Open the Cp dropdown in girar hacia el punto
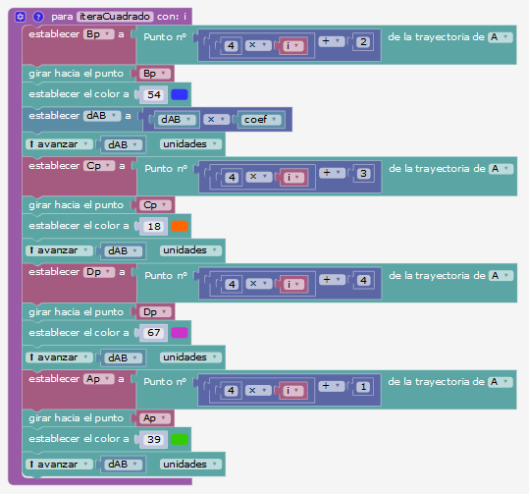The image size is (529, 494). point(156,205)
